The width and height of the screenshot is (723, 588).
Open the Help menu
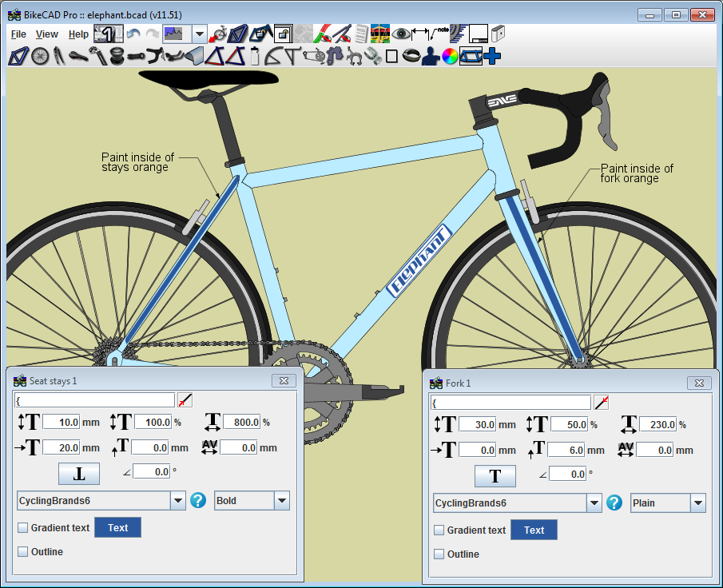tap(78, 34)
